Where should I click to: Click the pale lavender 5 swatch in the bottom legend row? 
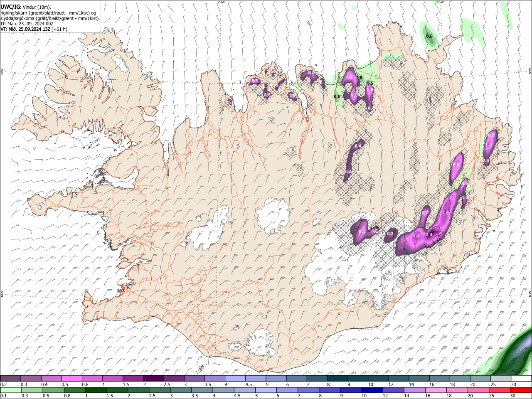pyautogui.click(x=266, y=390)
